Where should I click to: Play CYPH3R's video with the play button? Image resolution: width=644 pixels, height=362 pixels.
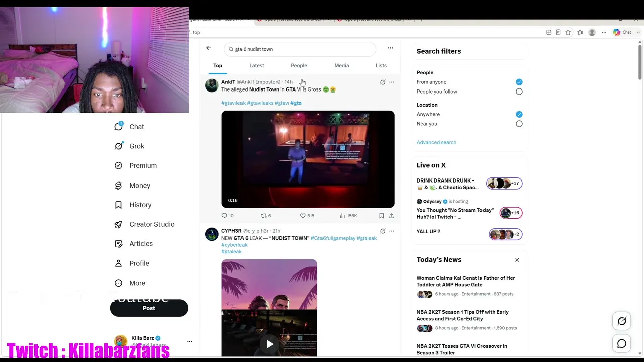click(x=270, y=344)
